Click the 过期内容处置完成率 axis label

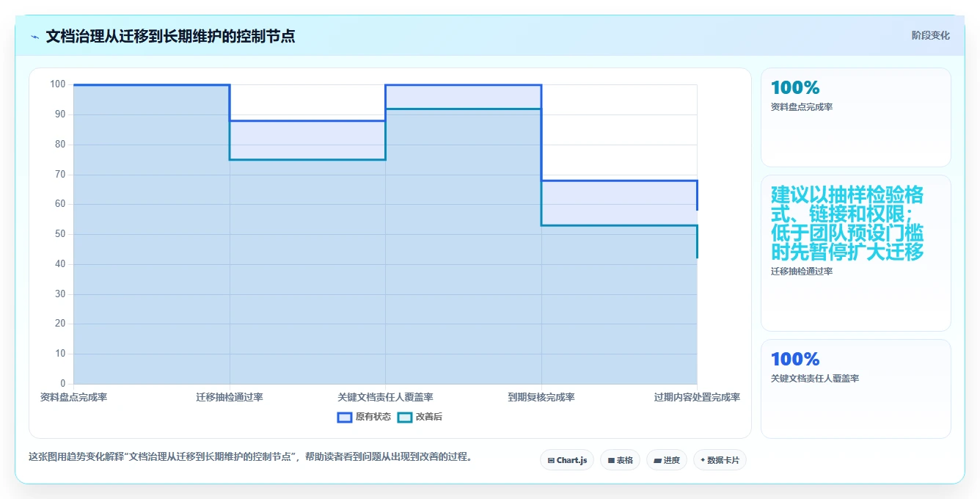point(697,397)
